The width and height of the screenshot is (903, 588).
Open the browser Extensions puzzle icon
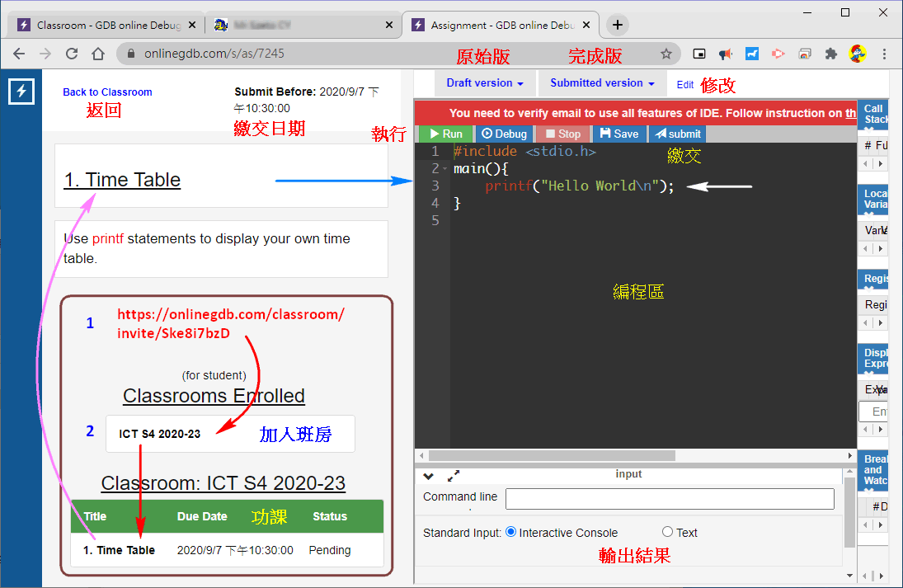point(830,54)
